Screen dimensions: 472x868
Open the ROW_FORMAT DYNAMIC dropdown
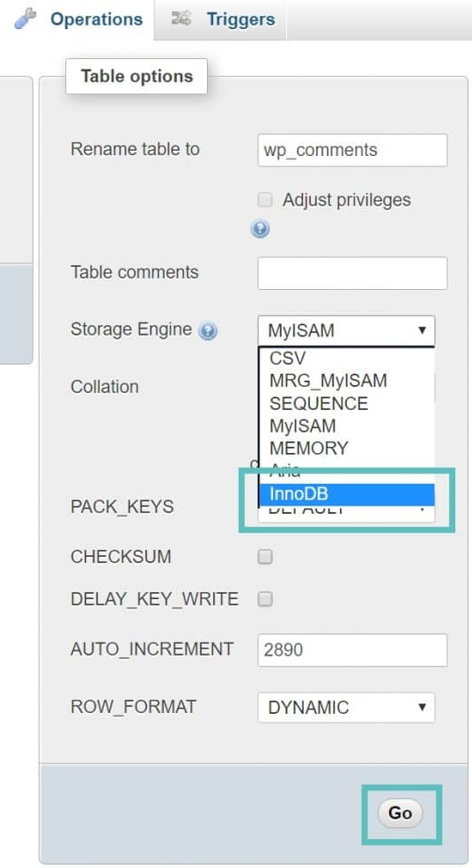(346, 707)
